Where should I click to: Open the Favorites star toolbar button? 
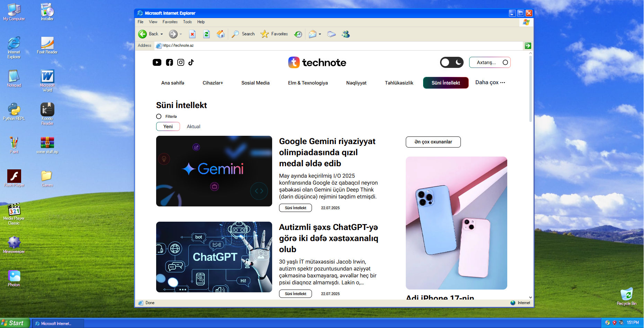[274, 34]
